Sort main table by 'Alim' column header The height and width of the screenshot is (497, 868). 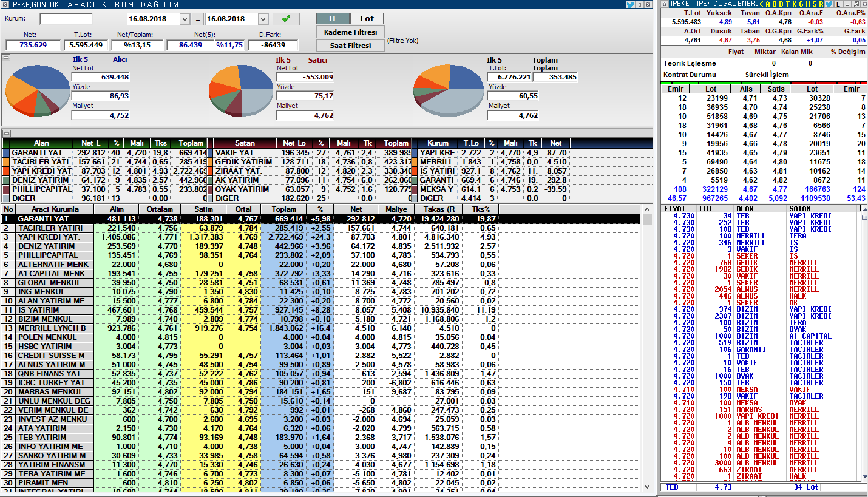coord(117,209)
